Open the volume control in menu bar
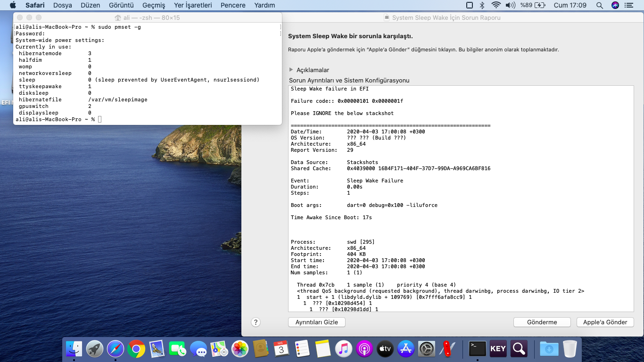644x362 pixels. click(510, 5)
